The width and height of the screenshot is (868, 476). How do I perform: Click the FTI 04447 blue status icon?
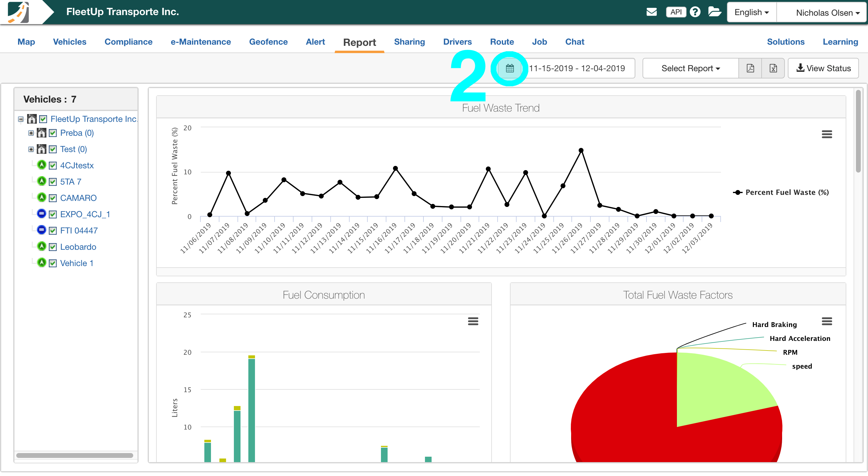[x=42, y=230]
